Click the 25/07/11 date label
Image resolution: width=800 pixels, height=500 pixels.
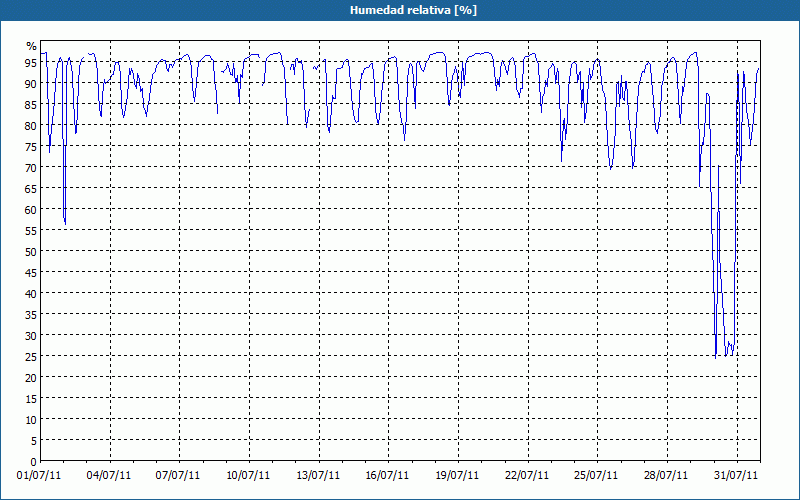(x=596, y=476)
